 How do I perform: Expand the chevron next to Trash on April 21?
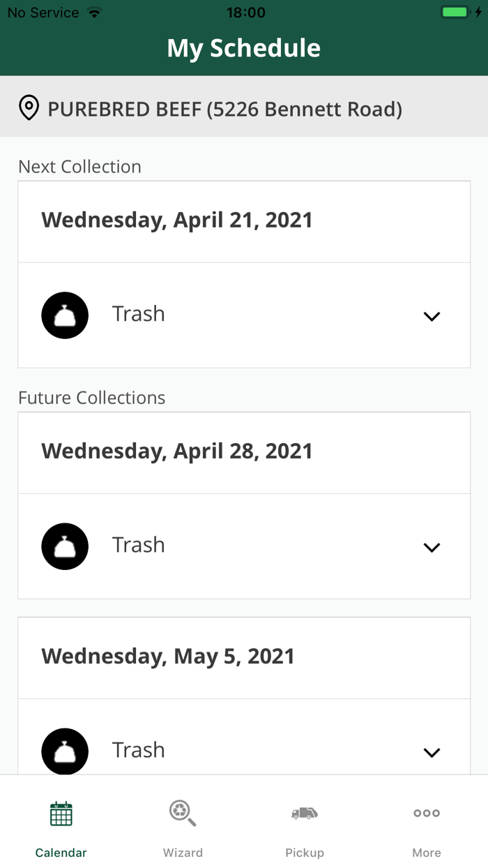[432, 316]
